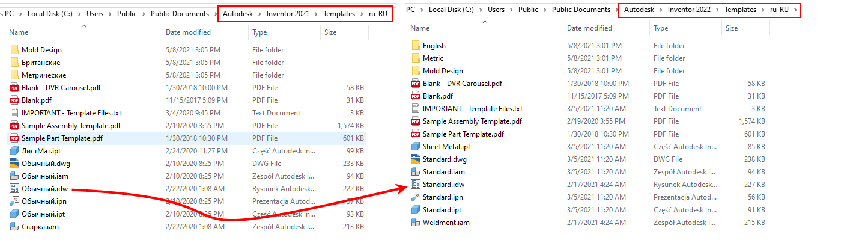Click Mold Design folder icon in Inventor 2022 window
The image size is (868, 243).
coord(416,71)
